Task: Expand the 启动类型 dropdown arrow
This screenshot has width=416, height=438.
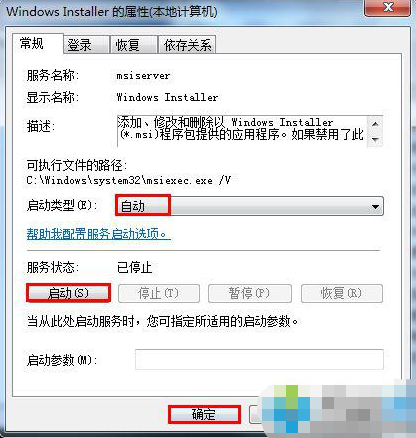Action: pyautogui.click(x=375, y=207)
